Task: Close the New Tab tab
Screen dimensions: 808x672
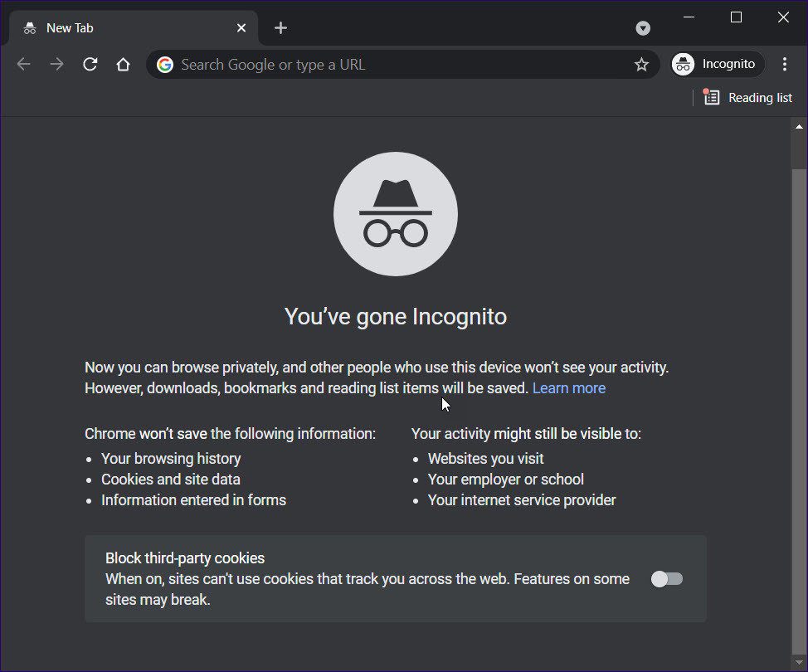Action: 241,27
